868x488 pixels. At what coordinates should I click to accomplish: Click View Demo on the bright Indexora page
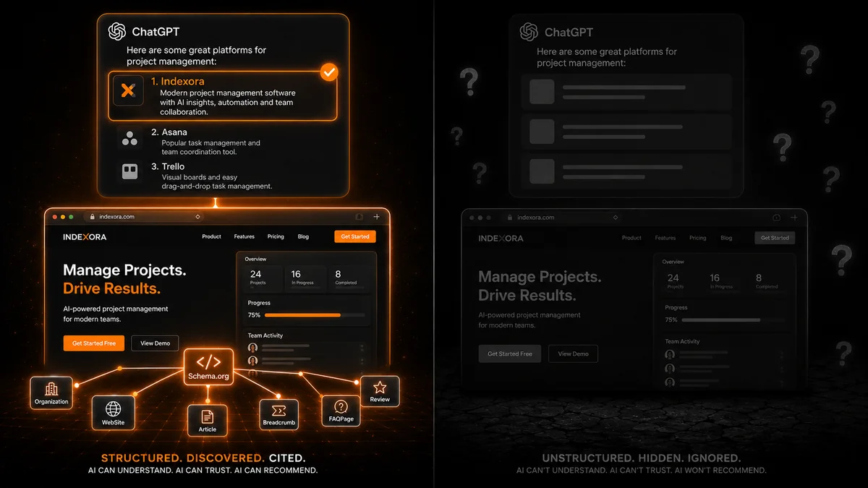[x=156, y=343]
